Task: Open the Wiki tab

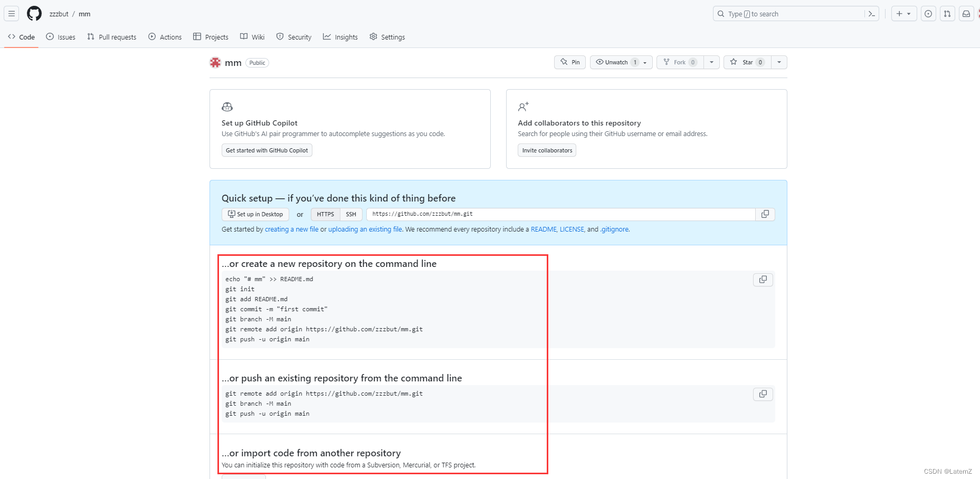Action: (252, 37)
